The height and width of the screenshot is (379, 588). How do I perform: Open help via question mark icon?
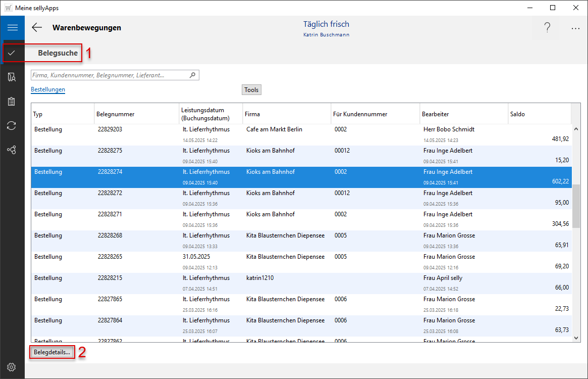(x=547, y=28)
